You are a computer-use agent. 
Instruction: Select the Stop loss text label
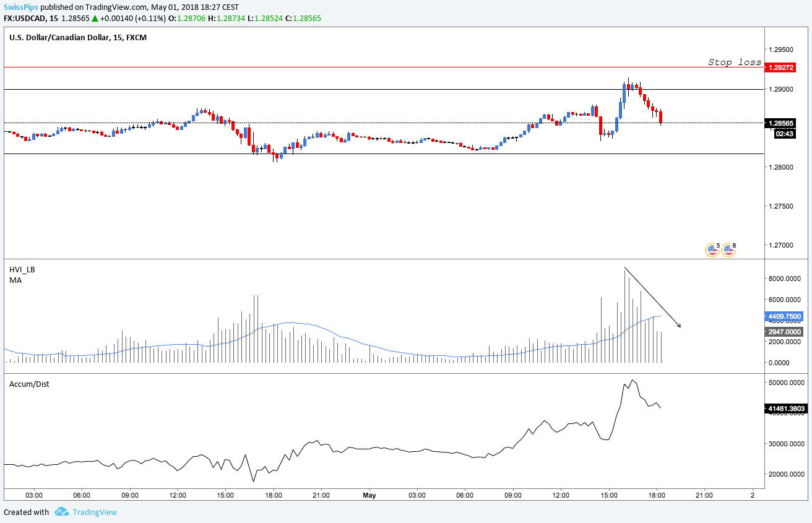pyautogui.click(x=735, y=62)
